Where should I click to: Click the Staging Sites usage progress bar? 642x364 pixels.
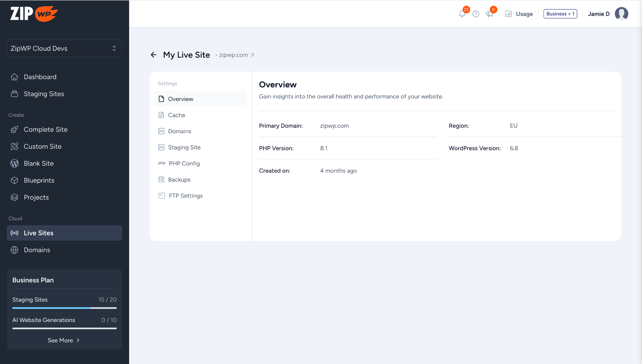pos(64,308)
